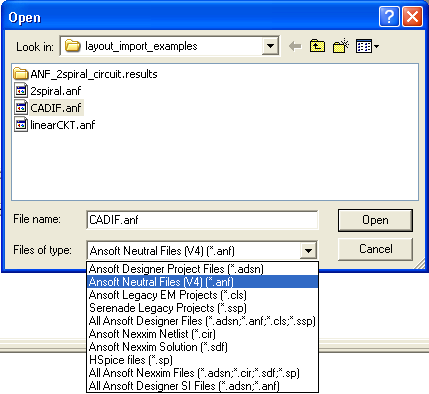Select the CADIF.anf file
Viewport: 429px width, 394px height.
point(49,108)
